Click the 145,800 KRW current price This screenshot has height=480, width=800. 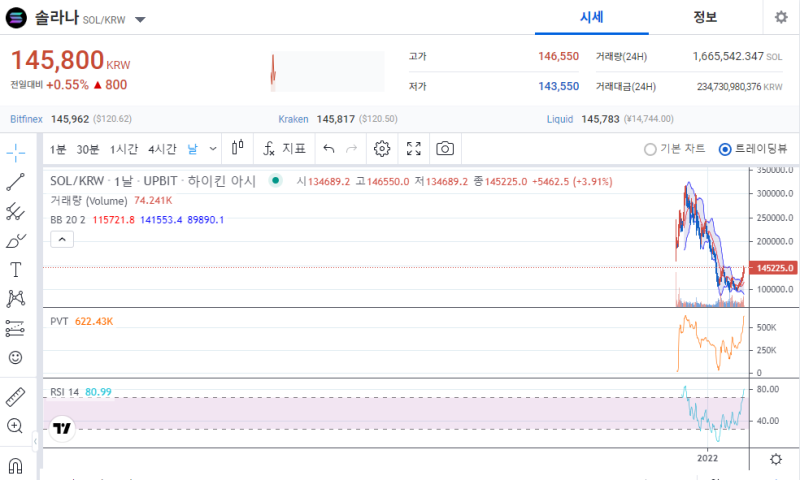[x=70, y=60]
